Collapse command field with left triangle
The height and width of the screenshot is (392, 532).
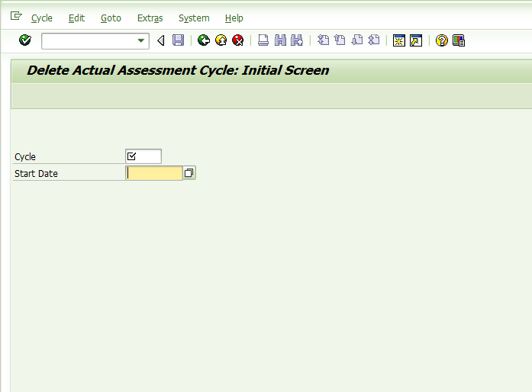click(161, 40)
